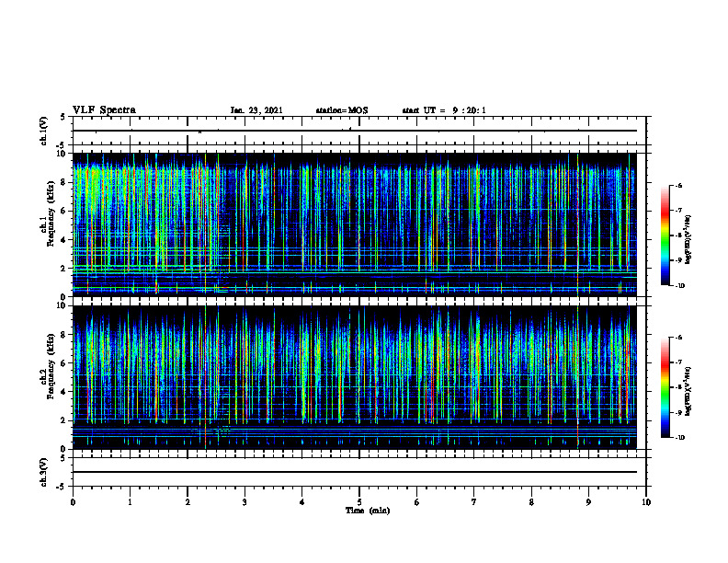
Task: Click the "5" tick on ch.1(V) axis
Action: [63, 117]
